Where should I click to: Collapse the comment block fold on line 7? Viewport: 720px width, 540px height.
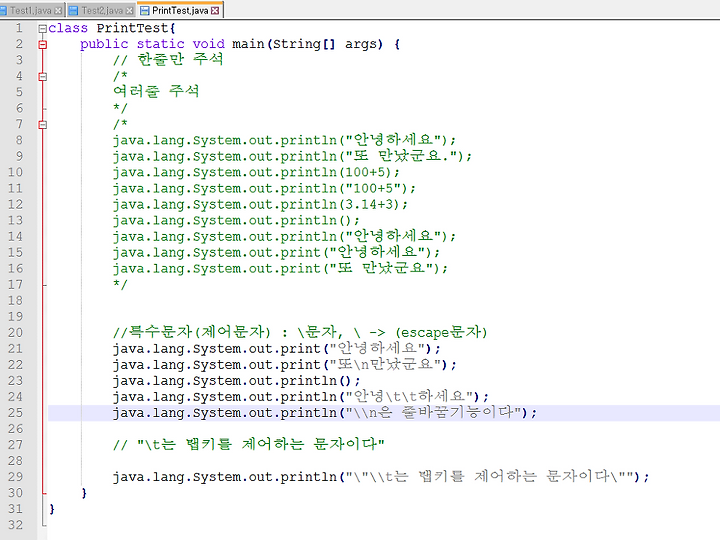43,124
